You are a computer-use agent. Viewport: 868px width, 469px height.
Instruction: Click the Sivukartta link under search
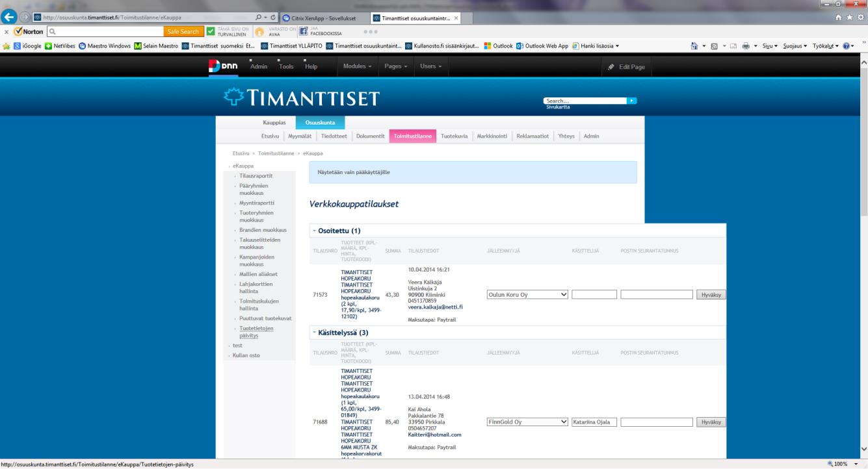(x=559, y=107)
